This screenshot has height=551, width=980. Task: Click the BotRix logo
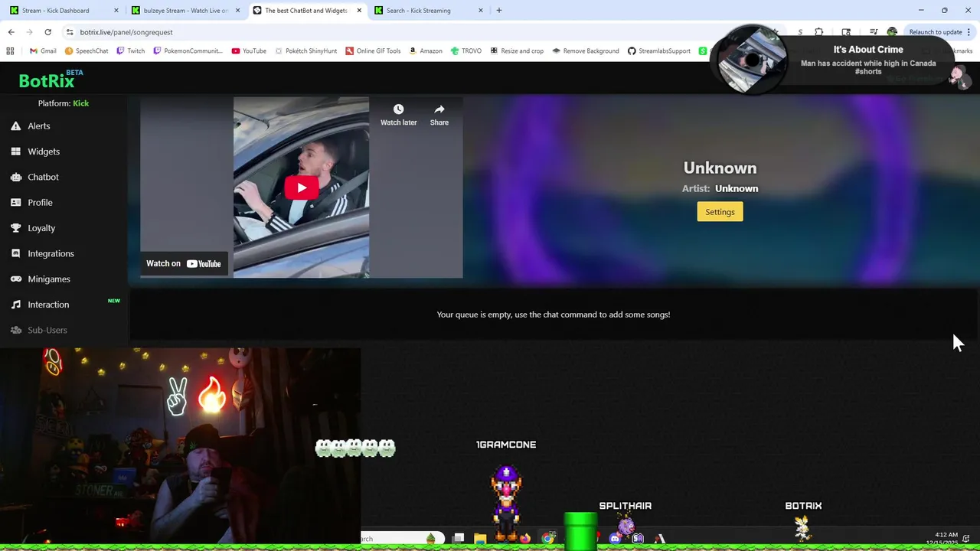click(51, 80)
